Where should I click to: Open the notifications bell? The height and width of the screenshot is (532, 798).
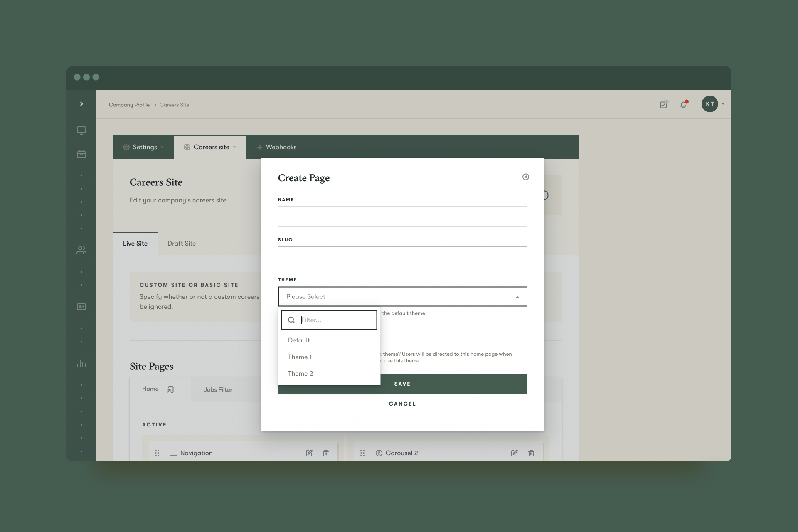[x=684, y=105]
